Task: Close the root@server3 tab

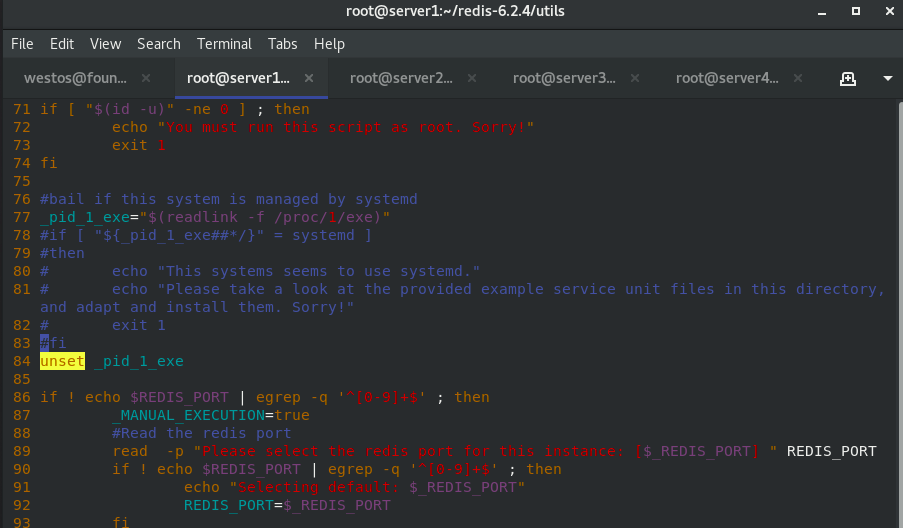Action: (x=635, y=78)
